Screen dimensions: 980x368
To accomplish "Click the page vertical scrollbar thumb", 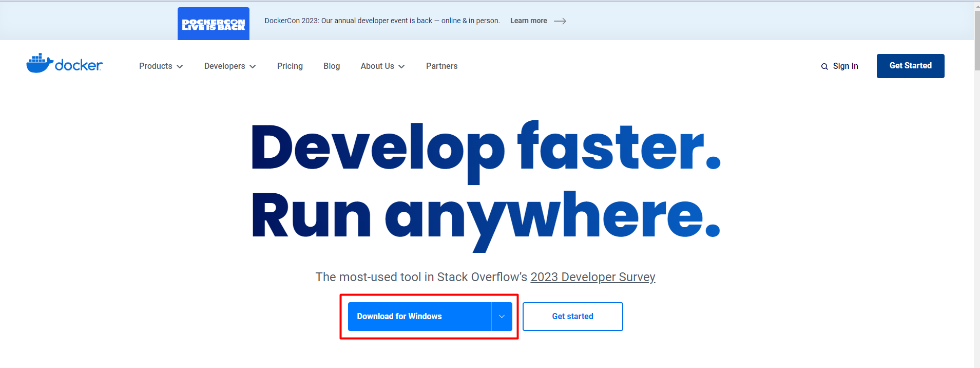I will click(x=977, y=41).
